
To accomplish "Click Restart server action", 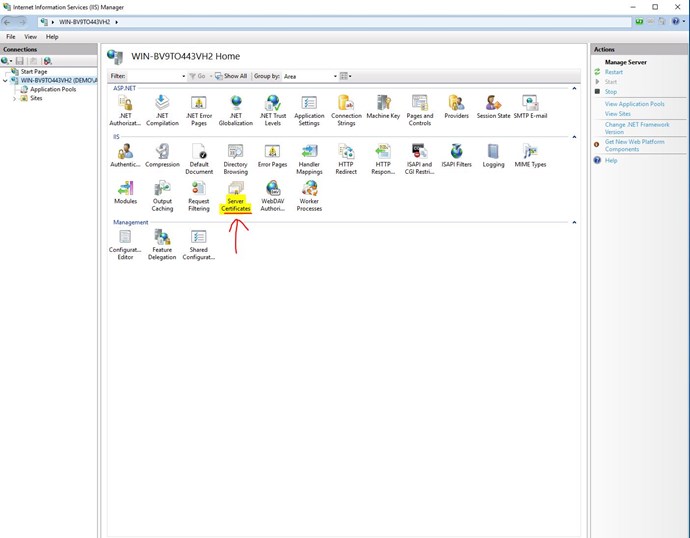I will (613, 72).
